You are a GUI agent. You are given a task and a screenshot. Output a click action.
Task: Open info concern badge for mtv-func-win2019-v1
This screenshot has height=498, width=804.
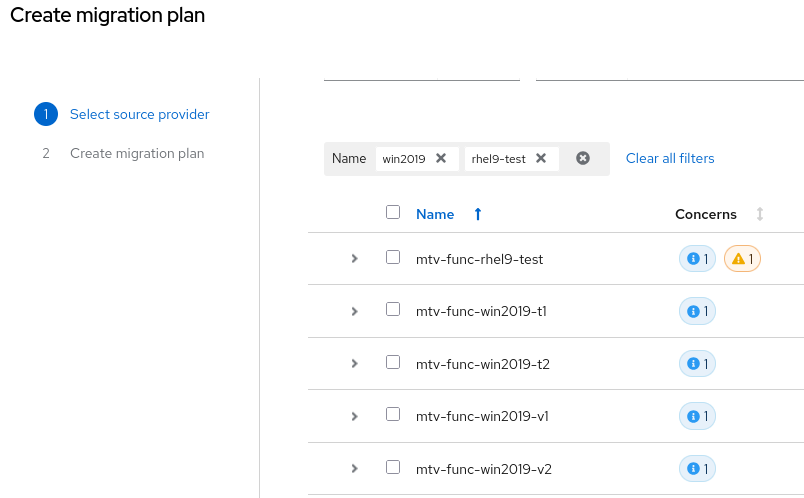point(697,416)
